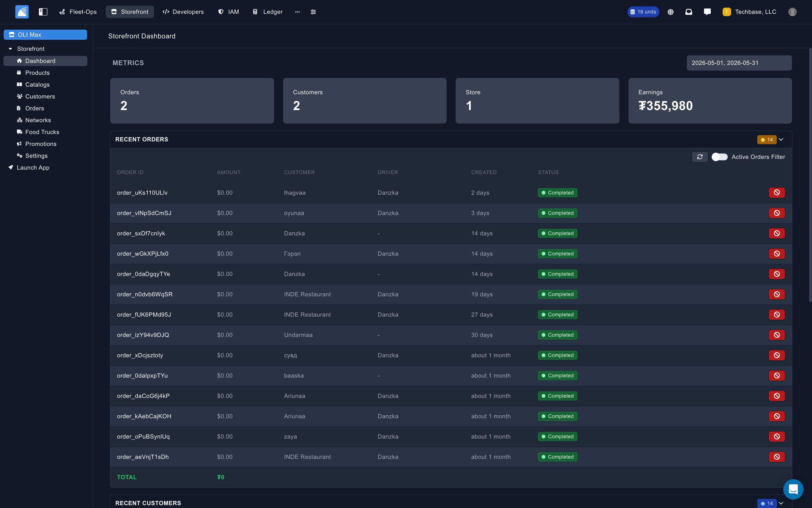Image resolution: width=812 pixels, height=508 pixels.
Task: Cancel order_fUK6PMd95J with red icon
Action: tap(776, 314)
